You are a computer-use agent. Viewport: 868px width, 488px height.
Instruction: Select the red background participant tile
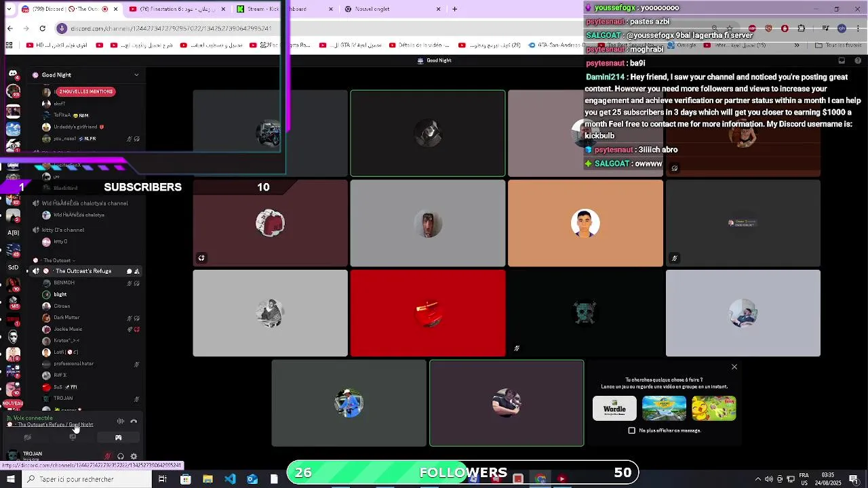pyautogui.click(x=427, y=313)
